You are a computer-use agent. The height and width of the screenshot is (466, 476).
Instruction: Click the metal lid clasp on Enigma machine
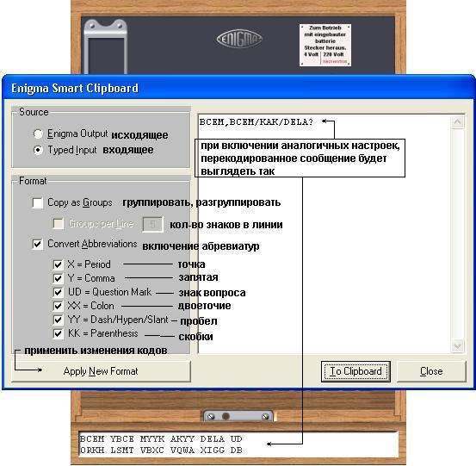105,47
